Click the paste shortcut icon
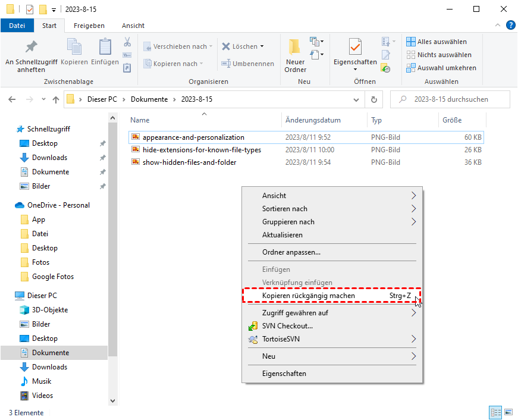Viewport: 518px width, 420px height. (127, 68)
